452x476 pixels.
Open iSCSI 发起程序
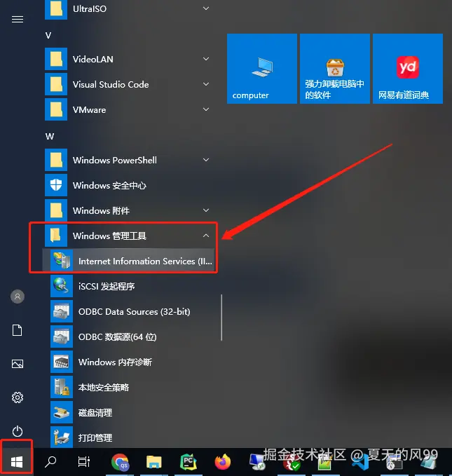tap(130, 286)
